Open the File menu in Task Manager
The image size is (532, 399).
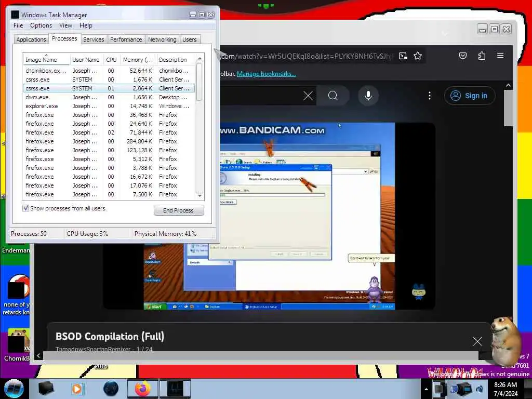pos(18,25)
